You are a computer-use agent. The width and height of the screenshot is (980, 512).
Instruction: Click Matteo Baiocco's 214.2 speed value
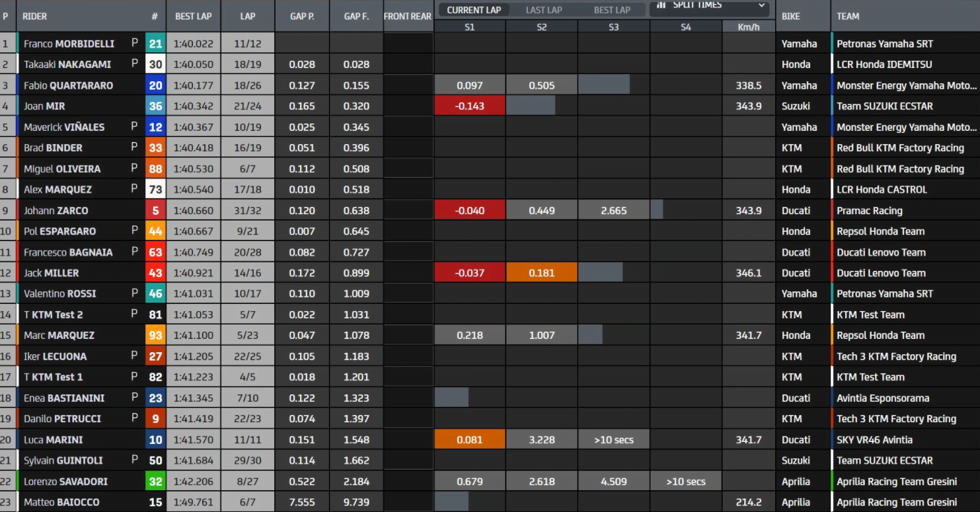click(749, 502)
